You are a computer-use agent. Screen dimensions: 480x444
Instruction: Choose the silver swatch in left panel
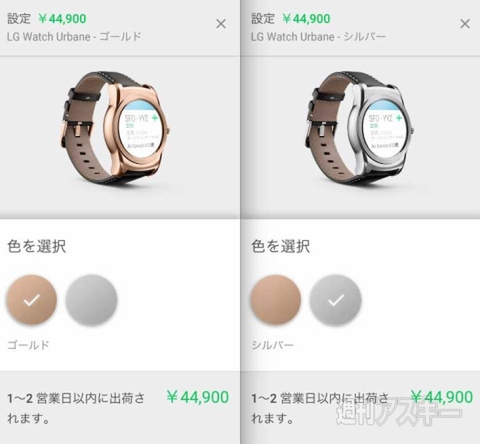[x=91, y=300]
